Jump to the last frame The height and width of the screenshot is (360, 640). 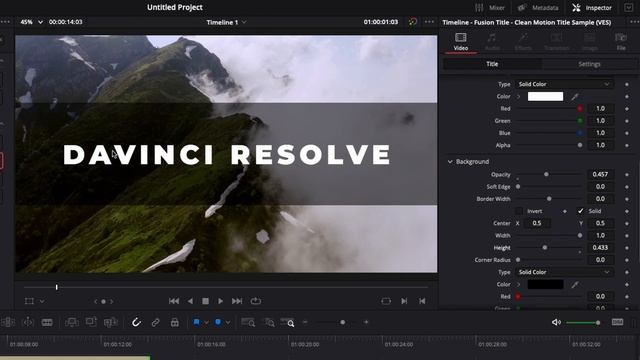click(x=237, y=301)
